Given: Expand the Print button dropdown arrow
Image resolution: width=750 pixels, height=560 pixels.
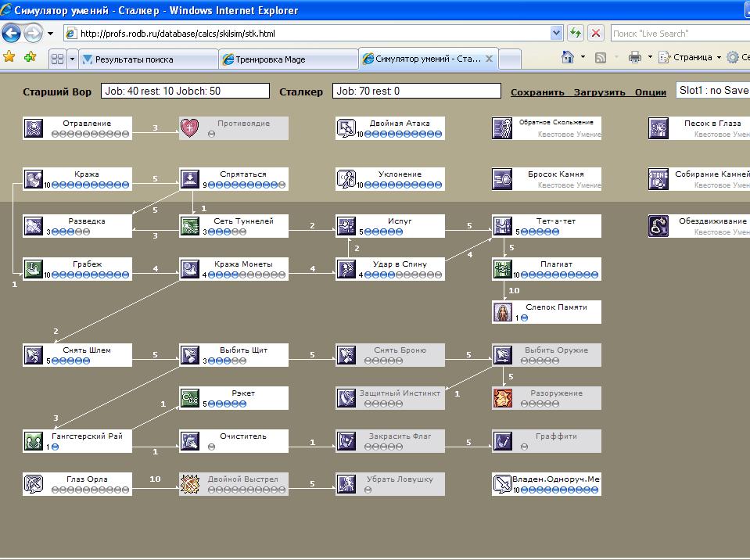Looking at the screenshot, I should click(650, 57).
